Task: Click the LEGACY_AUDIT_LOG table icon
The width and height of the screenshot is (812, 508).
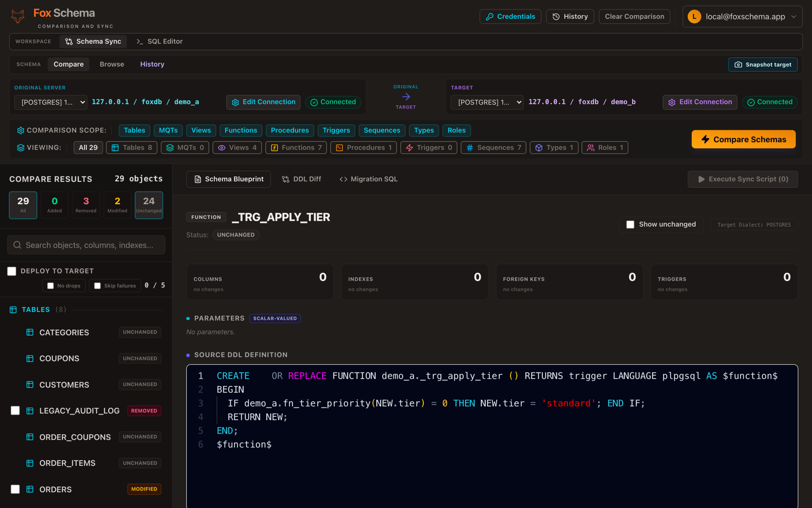Action: tap(30, 411)
